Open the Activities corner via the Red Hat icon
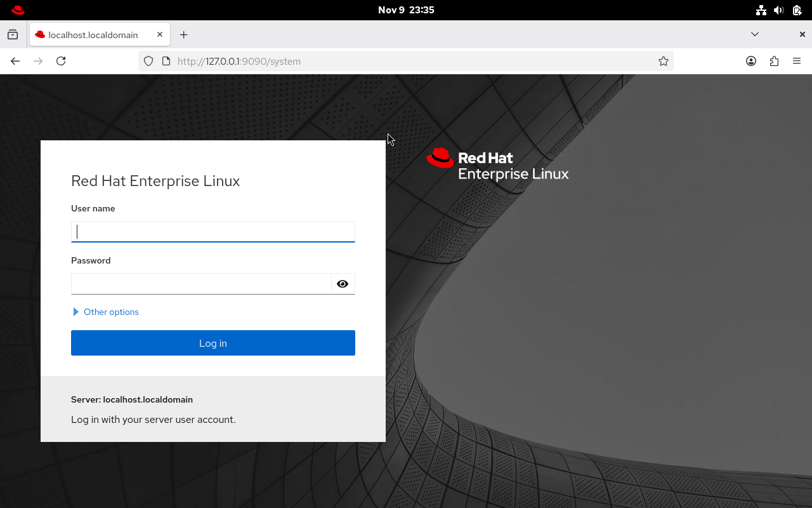Image resolution: width=812 pixels, height=508 pixels. tap(17, 10)
